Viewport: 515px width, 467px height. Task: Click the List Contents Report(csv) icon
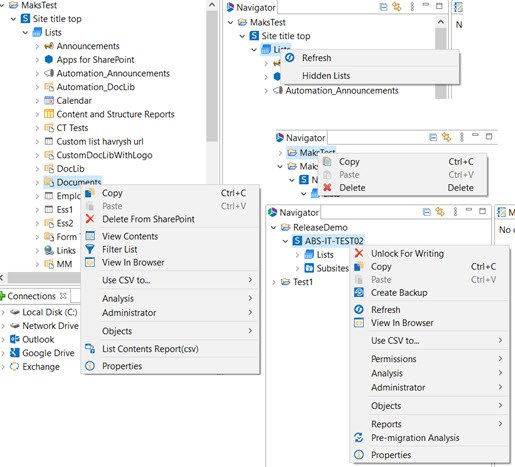tap(90, 349)
